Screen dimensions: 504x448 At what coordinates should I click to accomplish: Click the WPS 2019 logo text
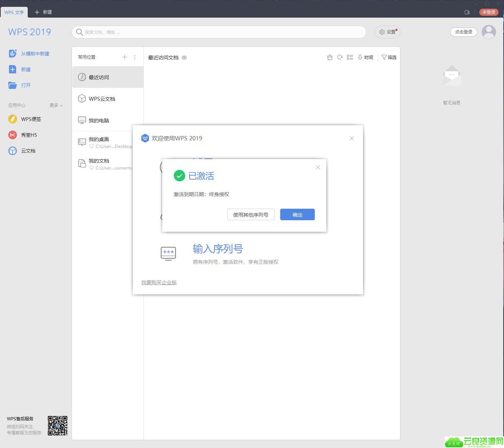pos(29,32)
